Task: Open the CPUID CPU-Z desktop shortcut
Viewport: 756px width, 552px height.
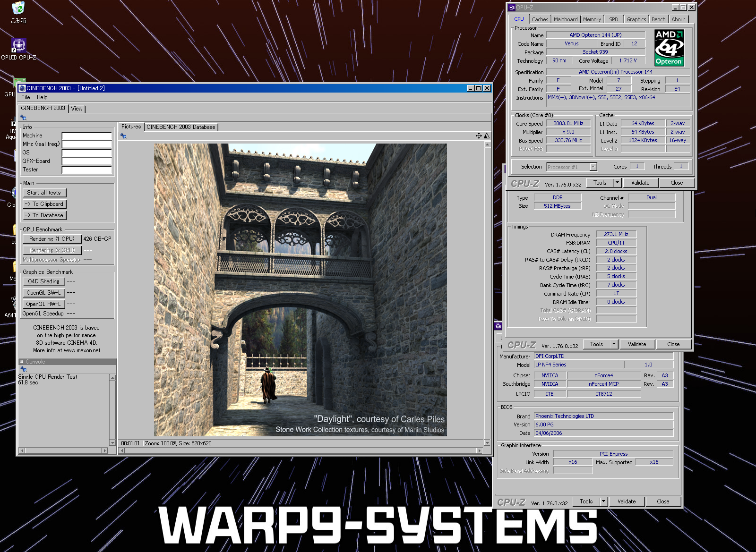Action: coord(18,49)
